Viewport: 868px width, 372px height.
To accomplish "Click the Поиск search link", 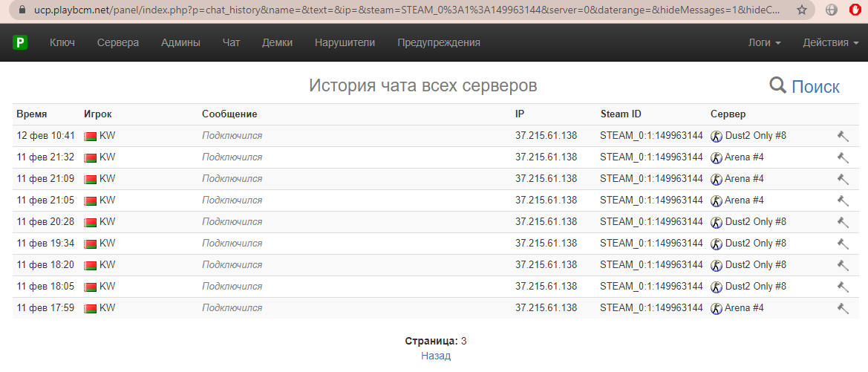I will click(815, 87).
